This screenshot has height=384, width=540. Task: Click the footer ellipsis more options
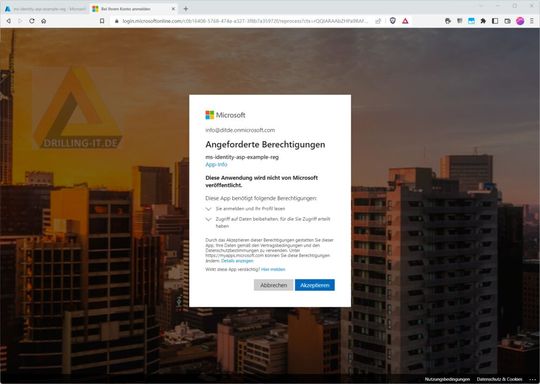pos(532,379)
